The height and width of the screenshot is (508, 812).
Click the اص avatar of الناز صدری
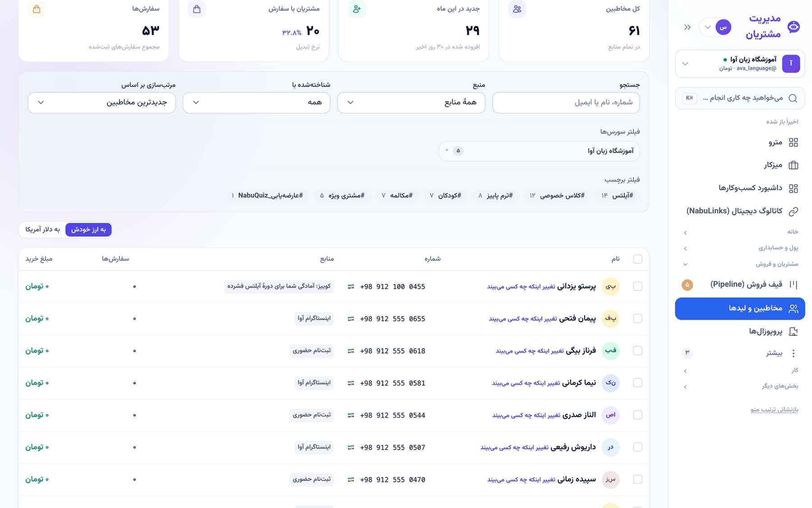[x=611, y=415]
